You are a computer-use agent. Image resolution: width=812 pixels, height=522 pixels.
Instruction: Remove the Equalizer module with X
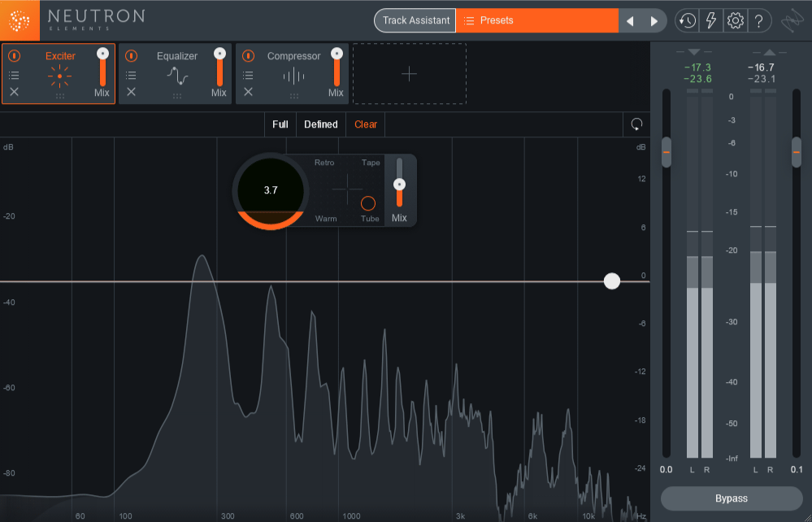coord(131,92)
